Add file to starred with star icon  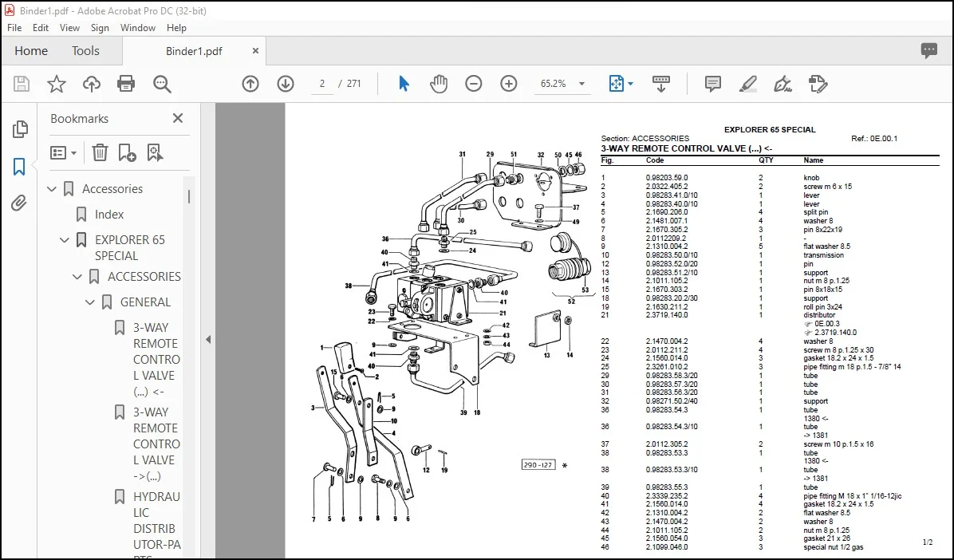point(57,84)
